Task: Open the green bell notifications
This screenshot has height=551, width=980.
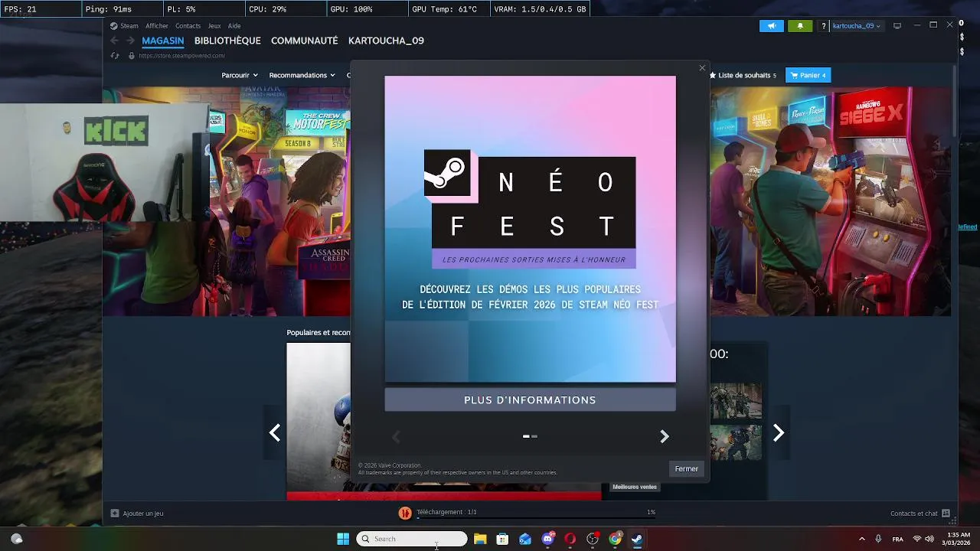Action: (800, 26)
